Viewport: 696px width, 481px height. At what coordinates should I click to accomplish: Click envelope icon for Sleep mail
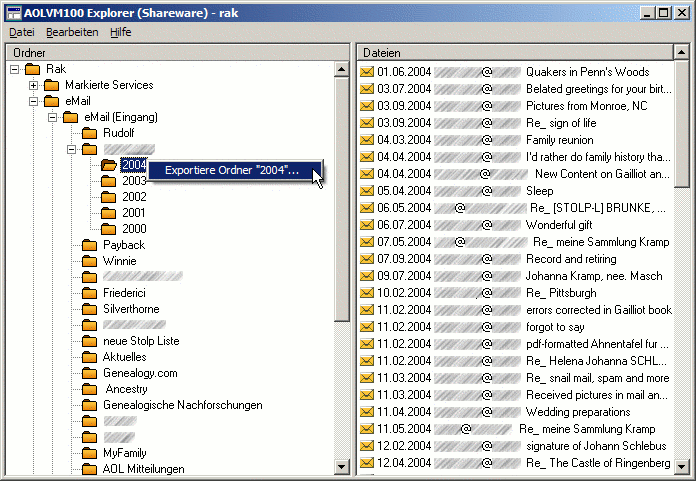367,191
